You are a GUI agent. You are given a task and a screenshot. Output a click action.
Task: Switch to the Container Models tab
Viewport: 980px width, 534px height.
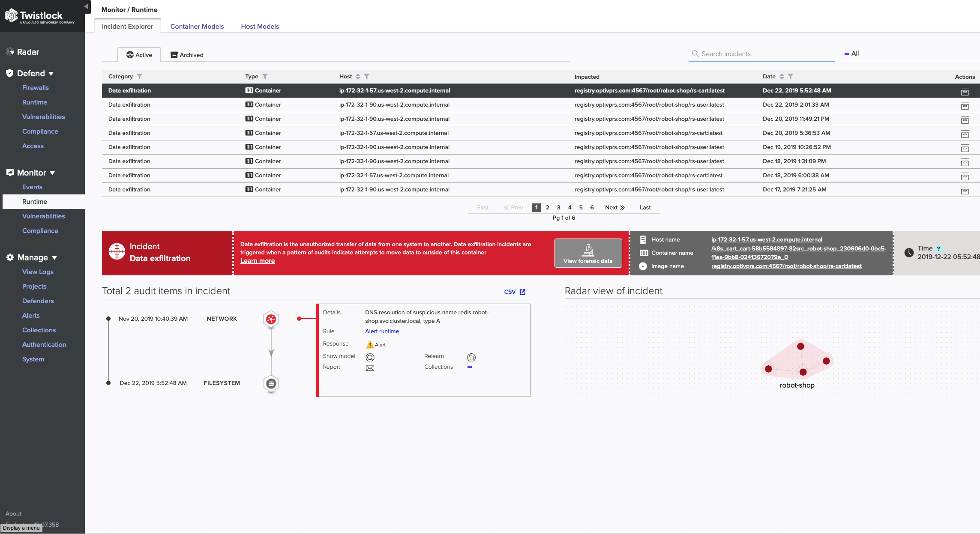tap(197, 26)
